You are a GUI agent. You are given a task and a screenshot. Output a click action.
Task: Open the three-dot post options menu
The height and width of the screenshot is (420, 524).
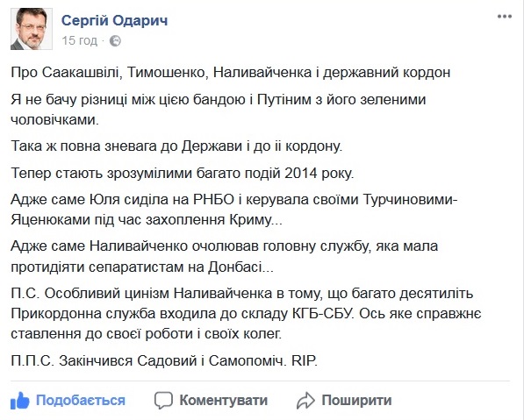pos(505,17)
